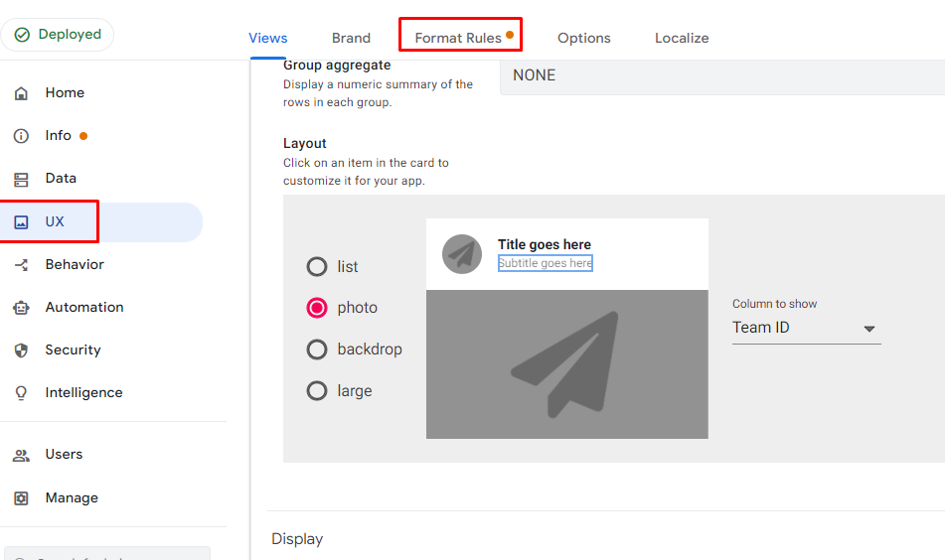Screen dimensions: 945x560
Task: Open the Format Rules tab
Action: point(460,38)
